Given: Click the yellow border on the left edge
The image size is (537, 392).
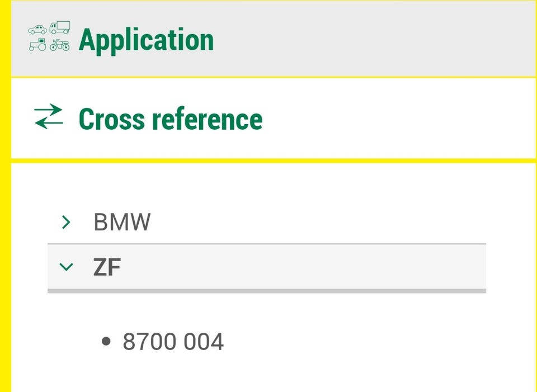Looking at the screenshot, I should pos(5,224).
